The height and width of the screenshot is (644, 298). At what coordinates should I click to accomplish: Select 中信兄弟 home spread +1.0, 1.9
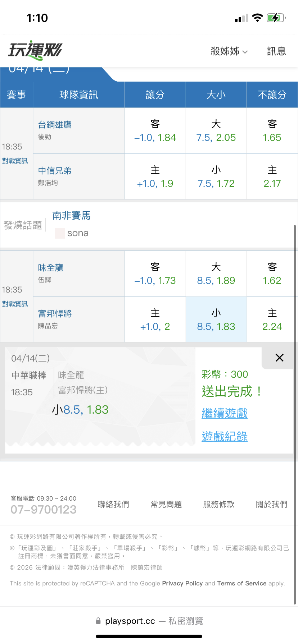pos(155,177)
